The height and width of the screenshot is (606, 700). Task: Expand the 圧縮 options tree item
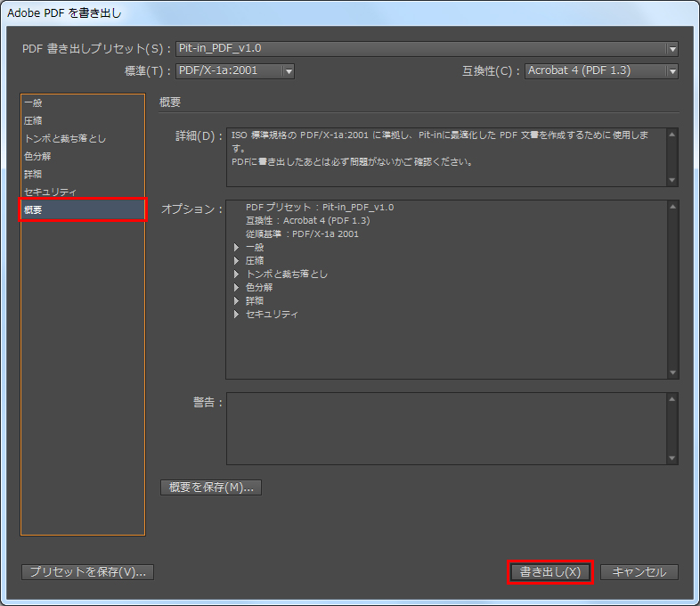click(236, 261)
